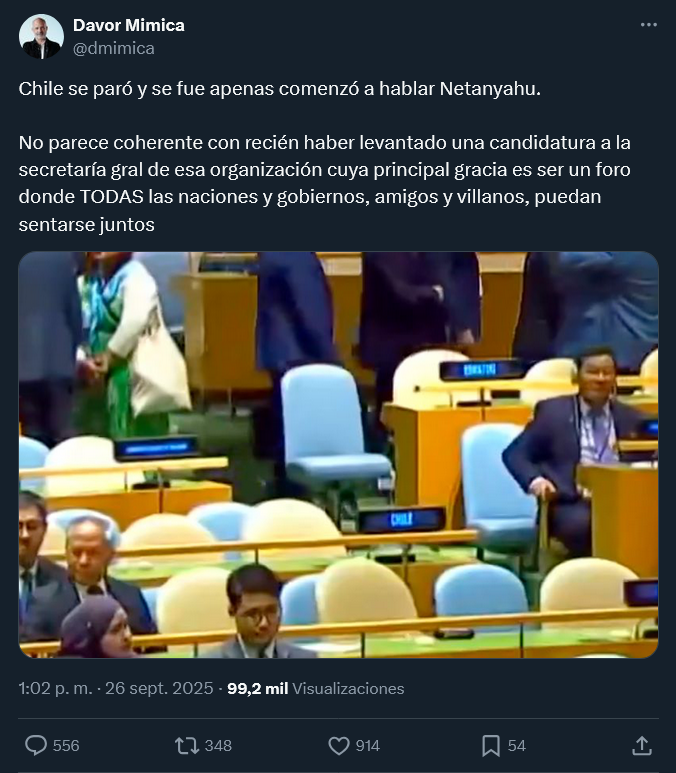The height and width of the screenshot is (773, 676).
Task: Click the tweet text about Netanyahu
Action: pos(280,89)
